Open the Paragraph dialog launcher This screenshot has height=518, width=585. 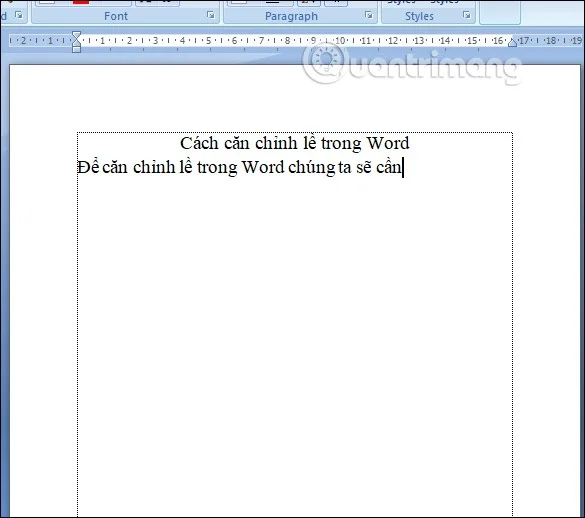click(x=369, y=15)
